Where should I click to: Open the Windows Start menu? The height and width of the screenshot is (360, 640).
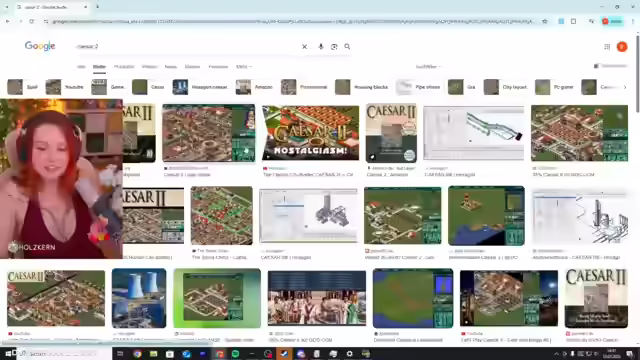click(8, 354)
